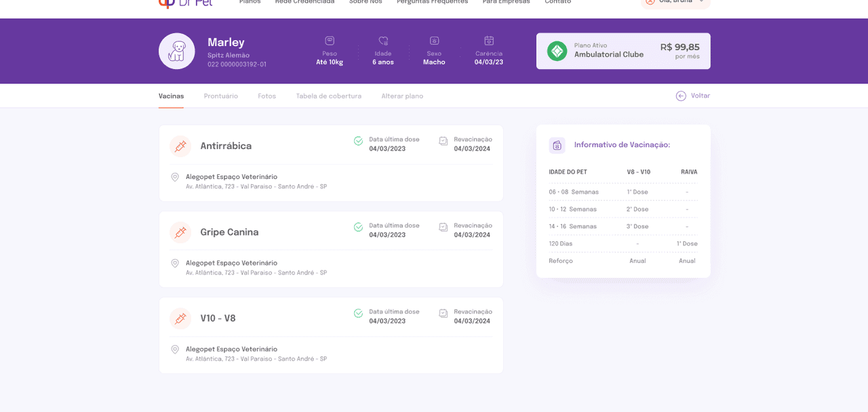Click Antirrábica's last dose checkmark icon

pyautogui.click(x=358, y=141)
